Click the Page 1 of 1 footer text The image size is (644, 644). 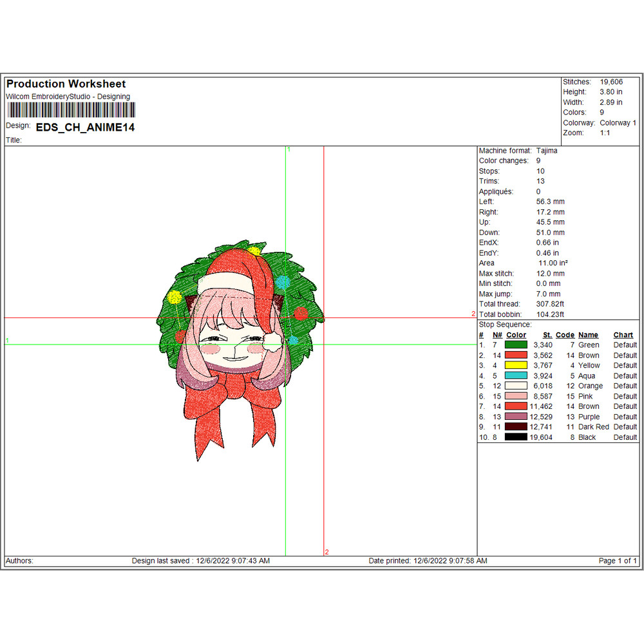pyautogui.click(x=618, y=561)
